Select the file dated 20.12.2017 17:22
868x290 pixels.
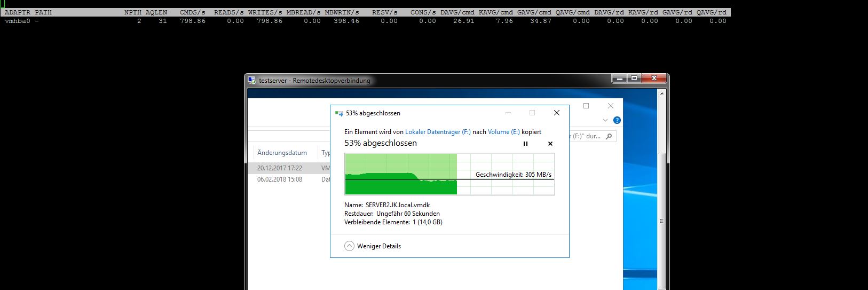pos(280,168)
